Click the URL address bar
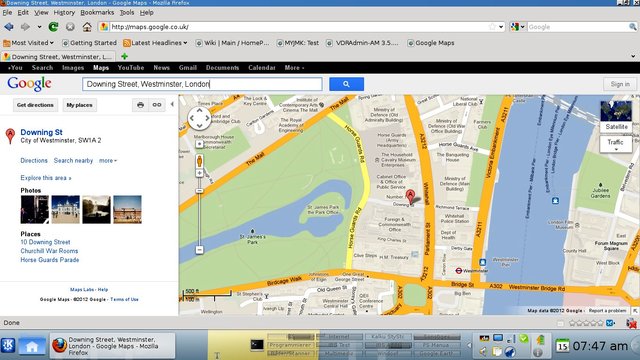 click(x=298, y=27)
